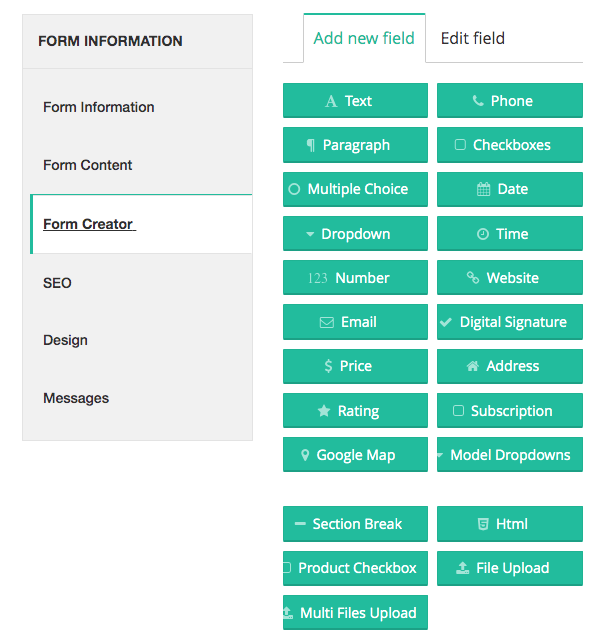Click the link icon on Website button
Viewport: 616px width, 643px height.
coord(473,278)
